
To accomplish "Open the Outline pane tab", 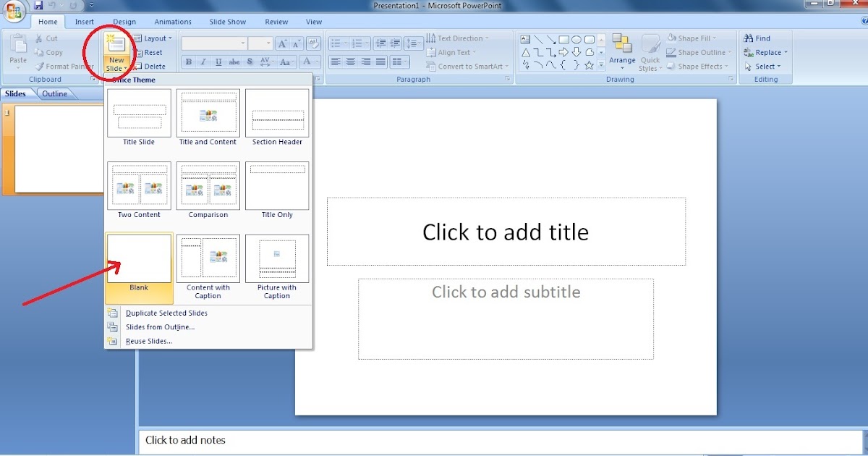I will 54,94.
